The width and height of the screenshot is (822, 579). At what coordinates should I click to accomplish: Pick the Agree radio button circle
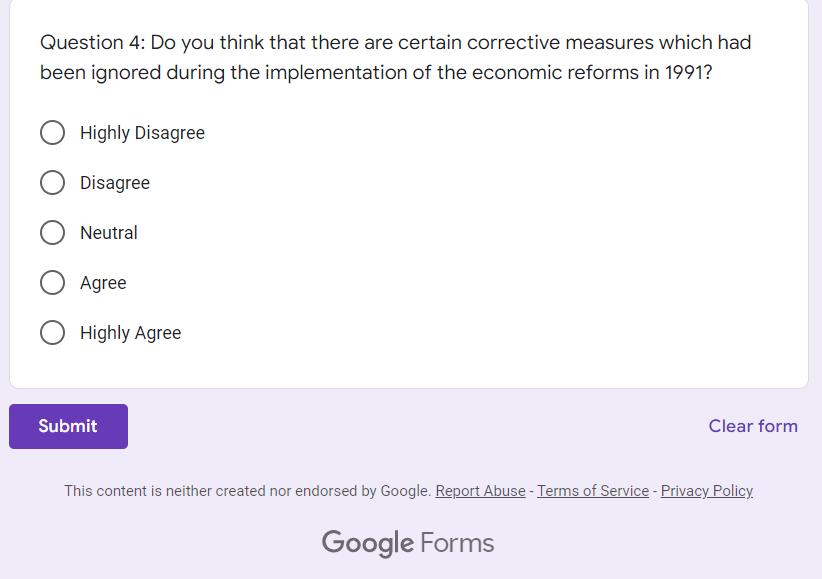[53, 283]
